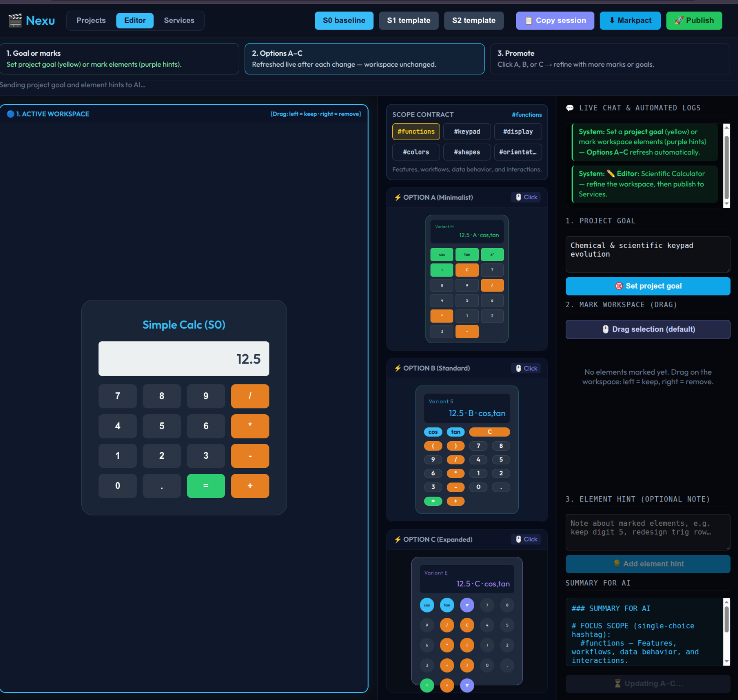Click calculator key 6 in workspace
The height and width of the screenshot is (700, 738).
(206, 426)
